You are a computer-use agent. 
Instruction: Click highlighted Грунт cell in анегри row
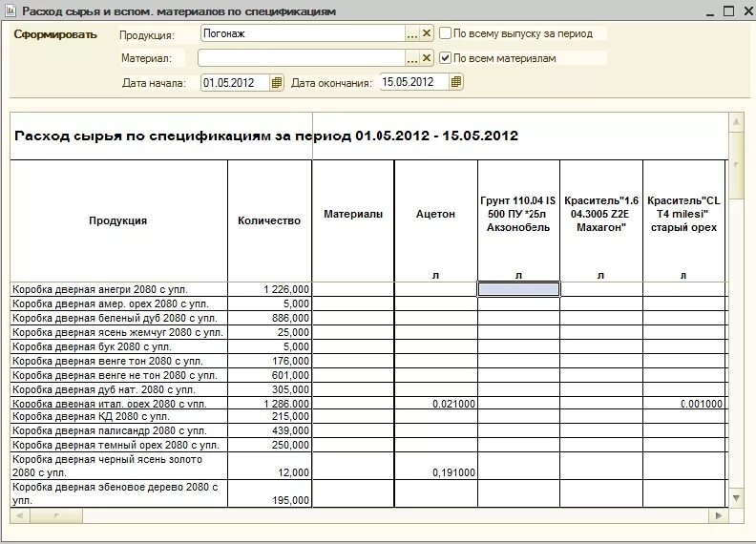coord(518,289)
